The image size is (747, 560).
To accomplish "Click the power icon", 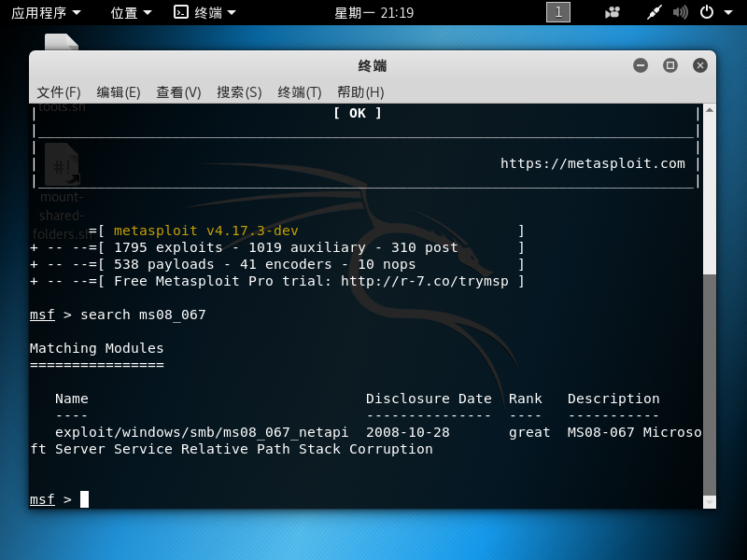I will point(707,12).
